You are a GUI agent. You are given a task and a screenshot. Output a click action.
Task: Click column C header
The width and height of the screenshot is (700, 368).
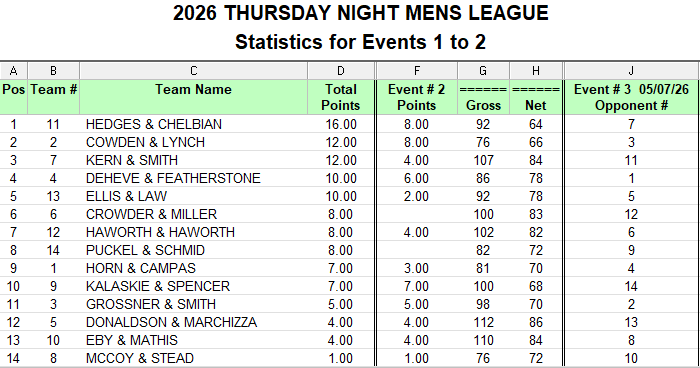tap(193, 71)
